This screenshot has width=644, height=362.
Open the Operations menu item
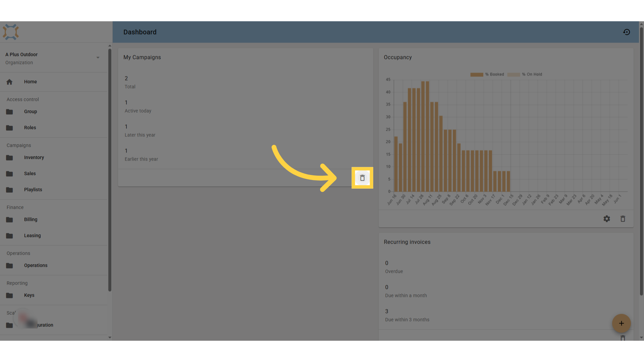click(x=54, y=265)
